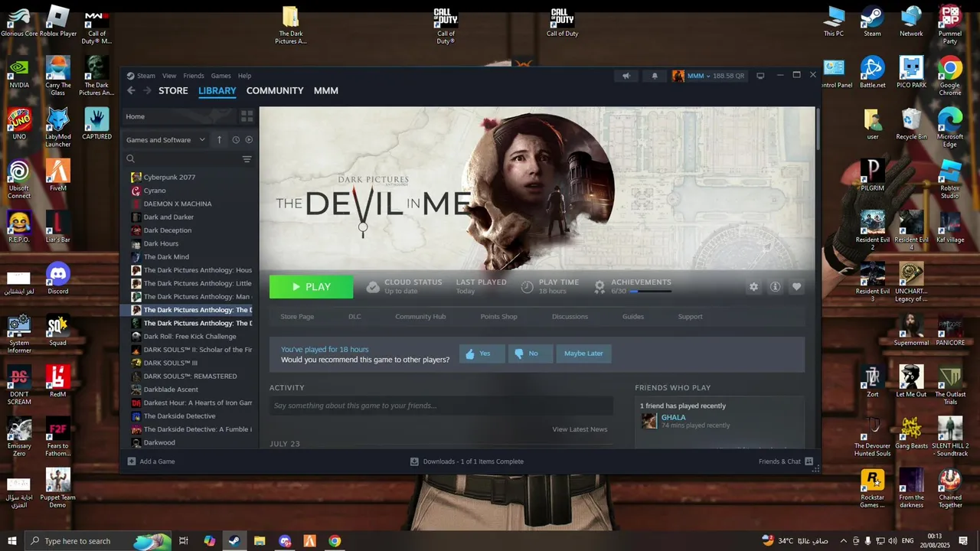Toggle ready-to-play filter icon
980x551 pixels.
coord(249,140)
